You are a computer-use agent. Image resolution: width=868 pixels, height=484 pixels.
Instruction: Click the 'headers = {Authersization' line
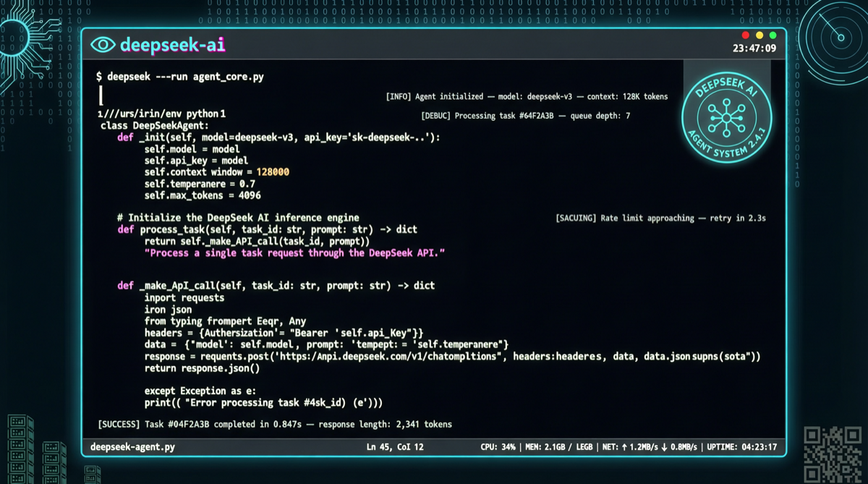pos(284,333)
